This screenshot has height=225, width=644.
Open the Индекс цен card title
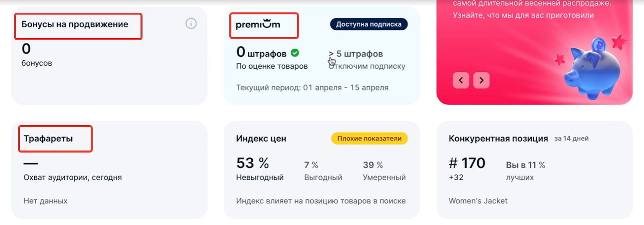tap(261, 138)
